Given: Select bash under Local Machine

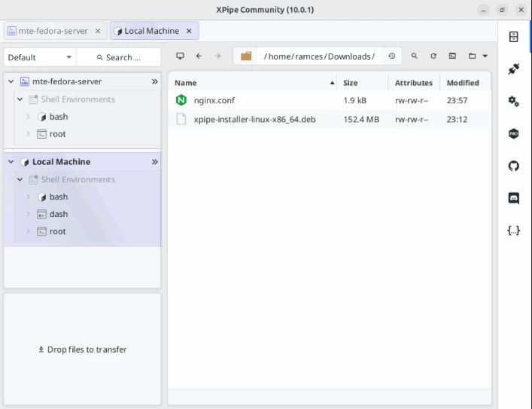Looking at the screenshot, I should tap(59, 197).
